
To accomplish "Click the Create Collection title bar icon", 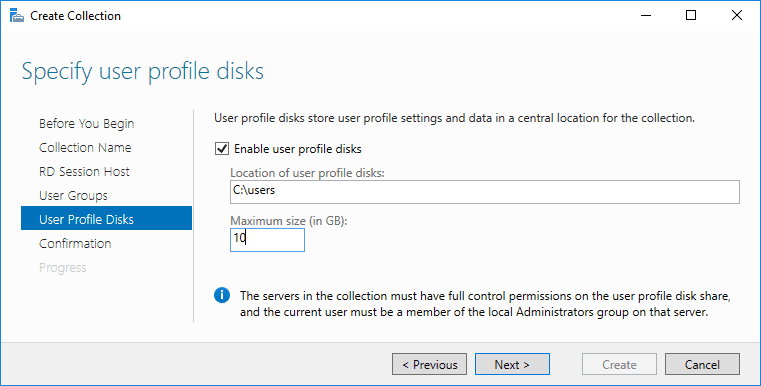I will point(17,16).
